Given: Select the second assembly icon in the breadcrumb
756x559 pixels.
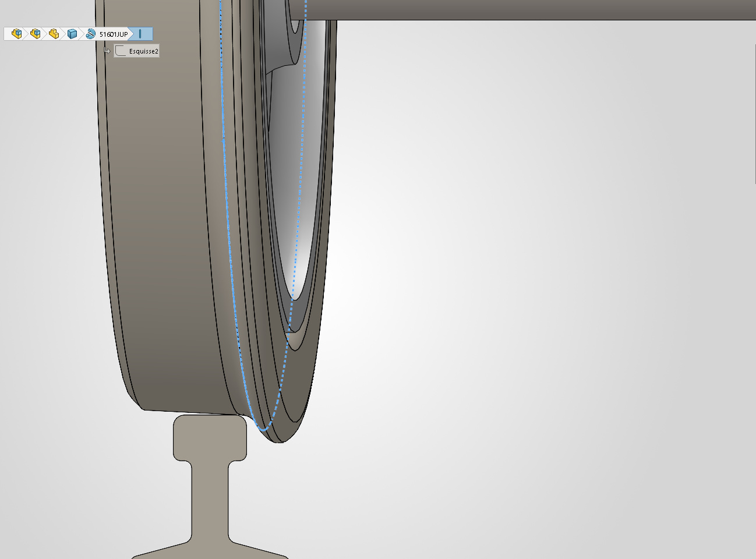Looking at the screenshot, I should [x=35, y=34].
